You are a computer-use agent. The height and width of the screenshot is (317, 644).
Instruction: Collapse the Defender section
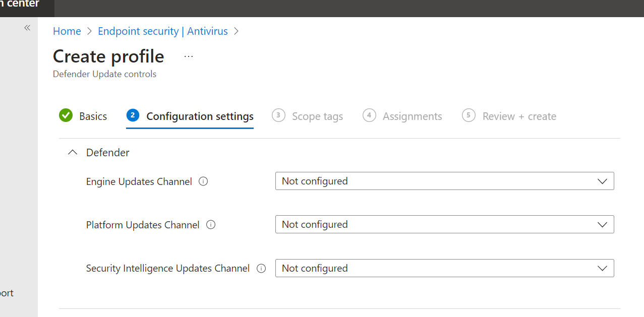(72, 152)
